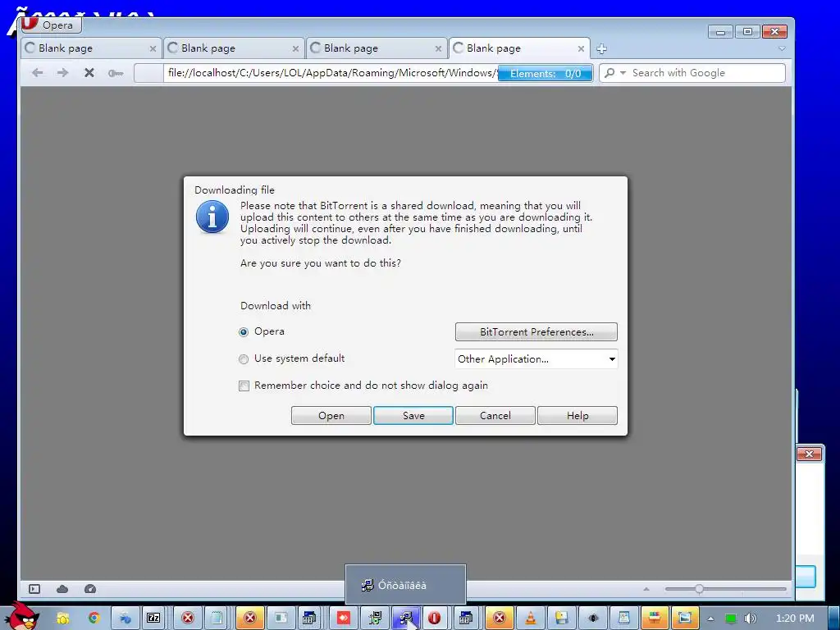This screenshot has width=840, height=630.
Task: Open BitTorrent Preferences
Action: [x=536, y=331]
